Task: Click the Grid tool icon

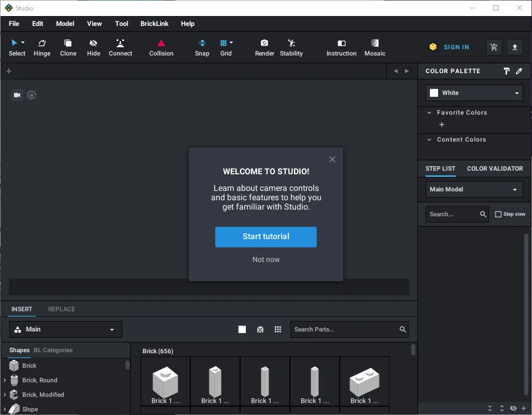Action: pyautogui.click(x=223, y=43)
